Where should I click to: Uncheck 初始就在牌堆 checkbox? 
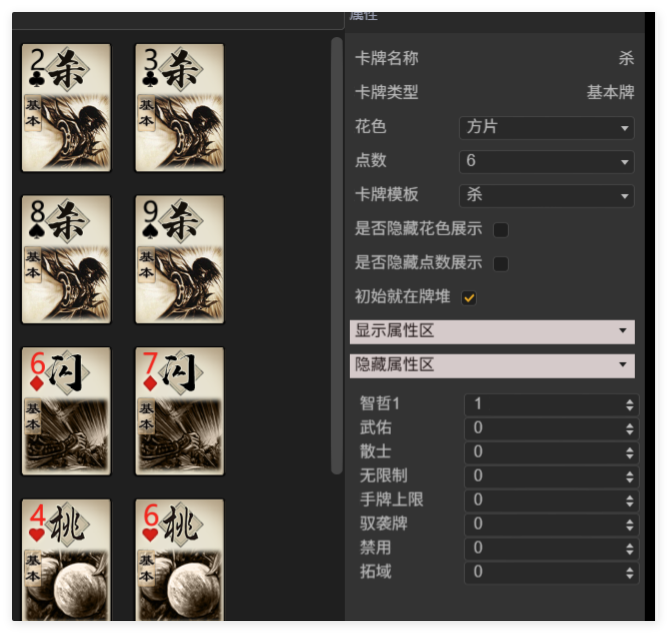(x=469, y=298)
